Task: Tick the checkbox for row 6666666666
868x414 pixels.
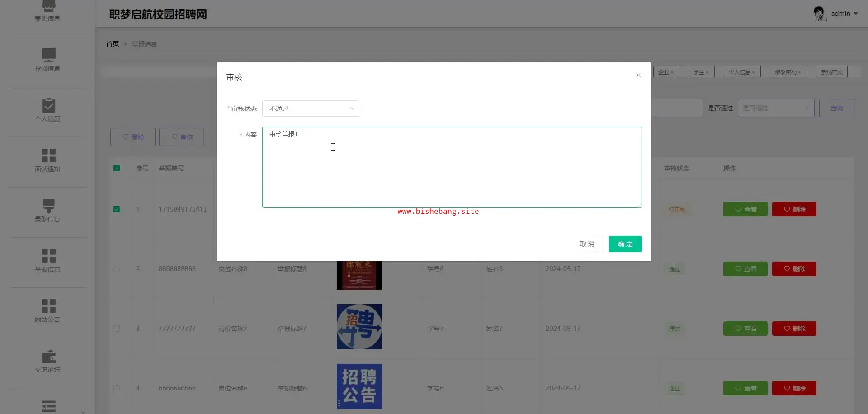Action: pyautogui.click(x=117, y=388)
